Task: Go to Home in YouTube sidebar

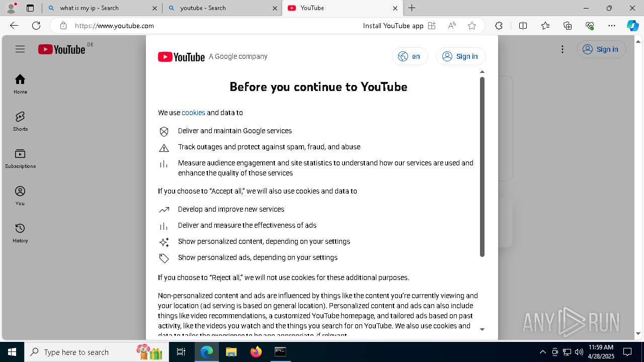Action: coord(20,84)
